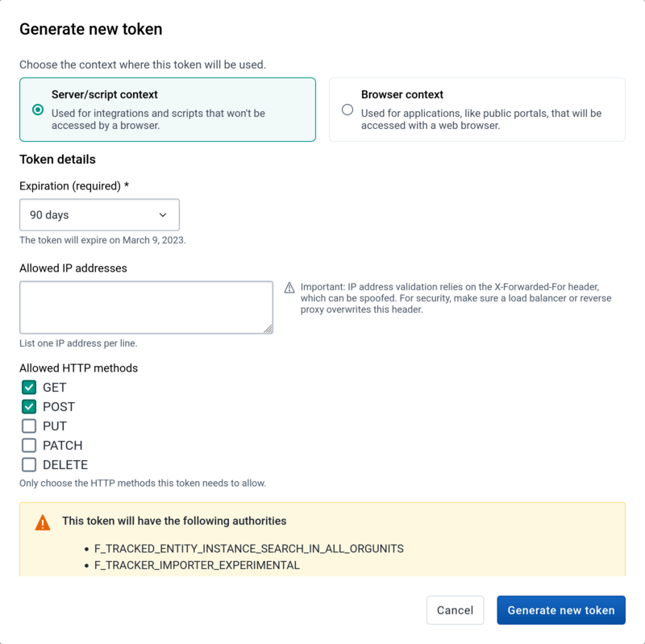
Task: Click the F_TRACKER_IMPORTER_EXPERIMENTAL authority entry
Action: (x=197, y=565)
